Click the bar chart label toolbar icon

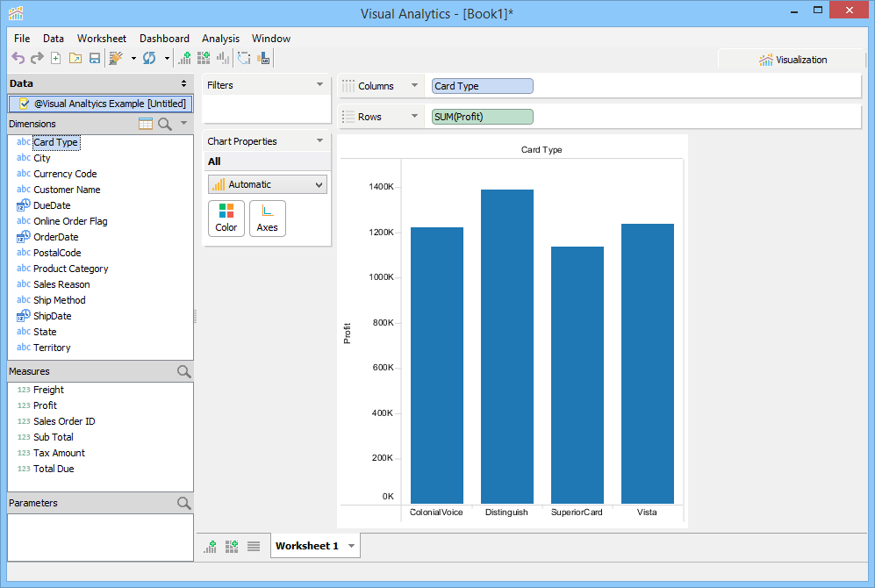coord(263,58)
